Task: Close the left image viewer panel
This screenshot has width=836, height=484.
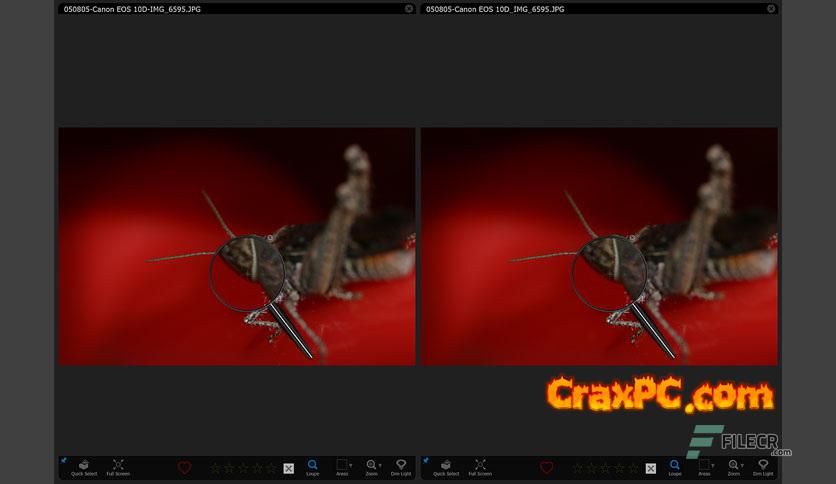Action: click(409, 9)
